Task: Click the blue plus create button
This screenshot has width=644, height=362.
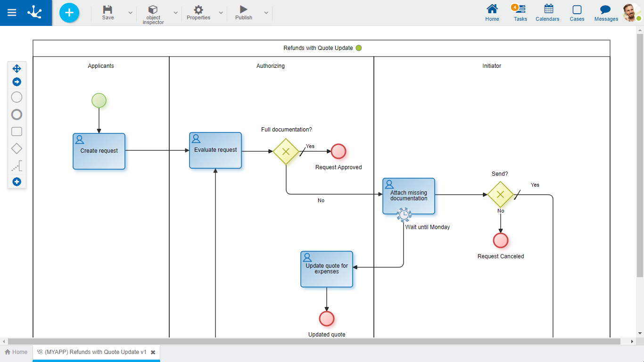Action: [69, 13]
